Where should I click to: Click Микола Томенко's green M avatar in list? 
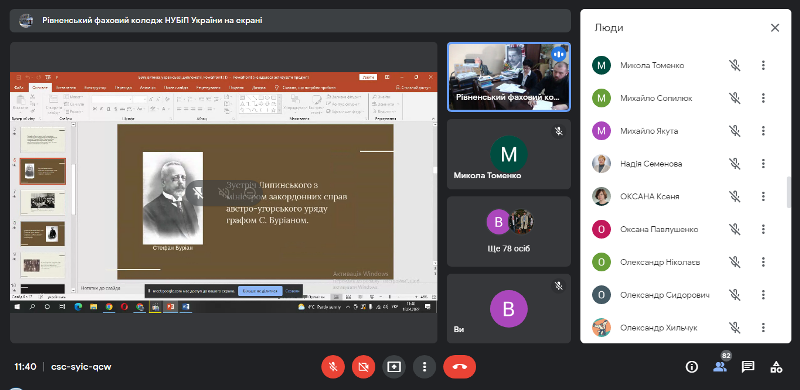[x=602, y=65]
